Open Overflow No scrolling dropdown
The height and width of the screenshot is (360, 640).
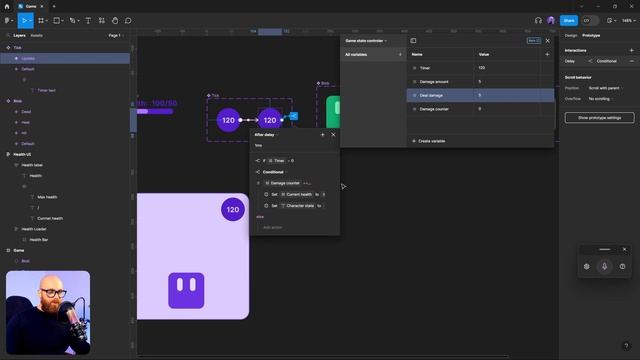600,99
